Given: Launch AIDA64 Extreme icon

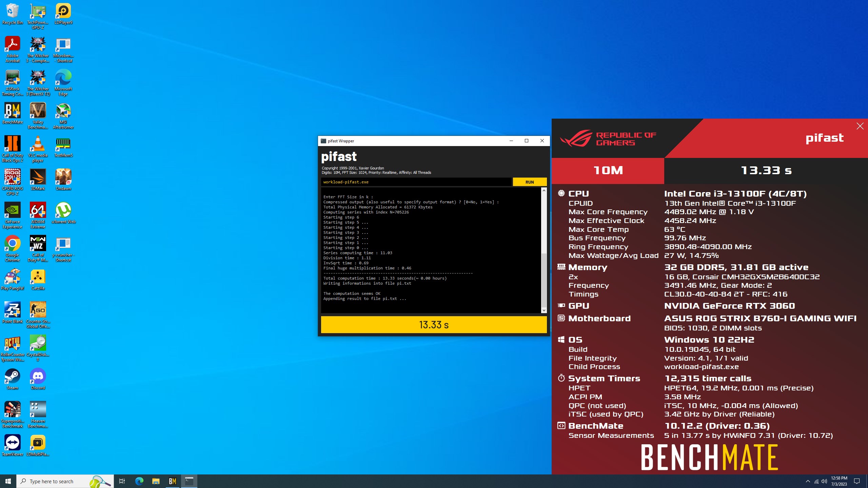Looking at the screenshot, I should 38,216.
